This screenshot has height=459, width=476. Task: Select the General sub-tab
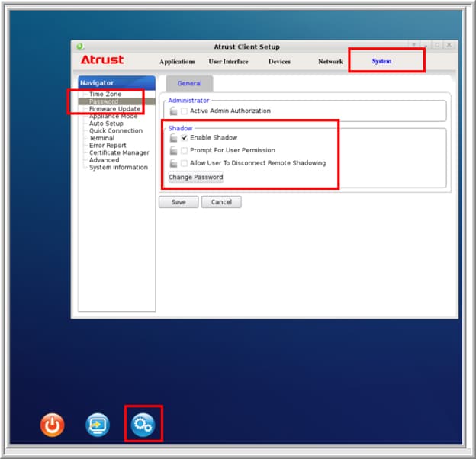pos(189,83)
